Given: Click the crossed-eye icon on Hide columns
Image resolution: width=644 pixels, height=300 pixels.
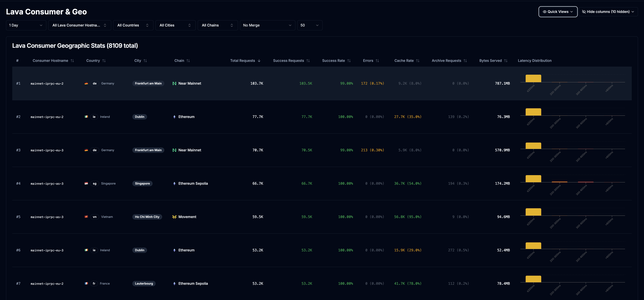Looking at the screenshot, I should (x=584, y=12).
